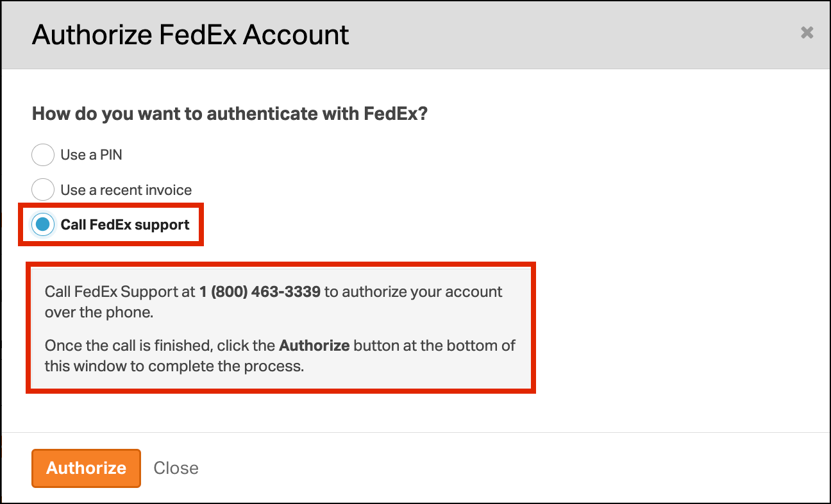Click the "this window to complete the process" line
The image size is (831, 504).
tap(174, 367)
